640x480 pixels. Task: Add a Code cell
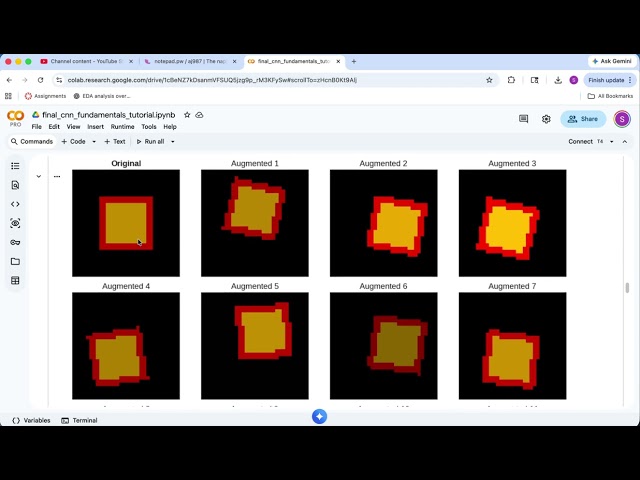click(x=73, y=142)
